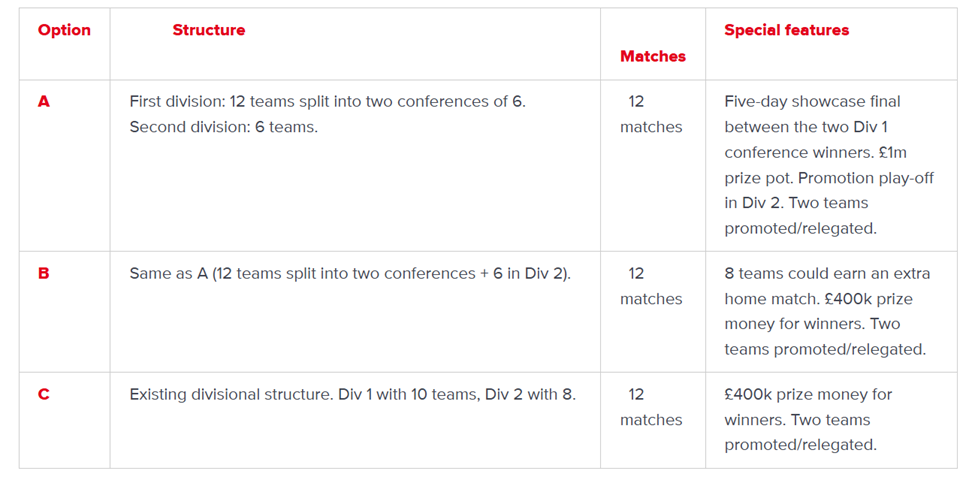Select the option A row label
Viewport: 969px width, 477px height.
pyautogui.click(x=43, y=101)
